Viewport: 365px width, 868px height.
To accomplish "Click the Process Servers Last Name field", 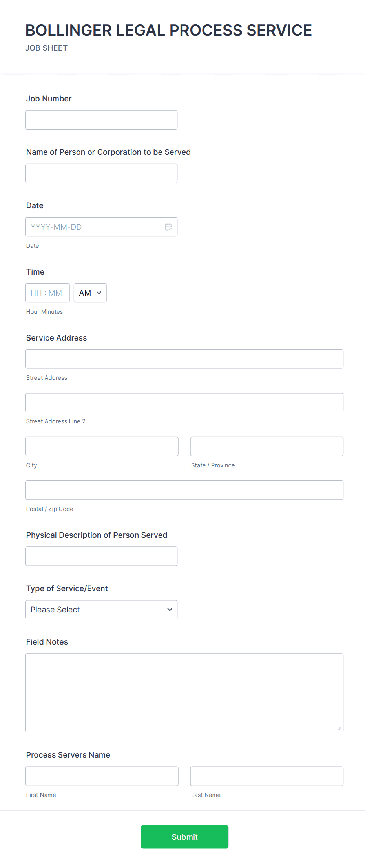I will pos(266,776).
